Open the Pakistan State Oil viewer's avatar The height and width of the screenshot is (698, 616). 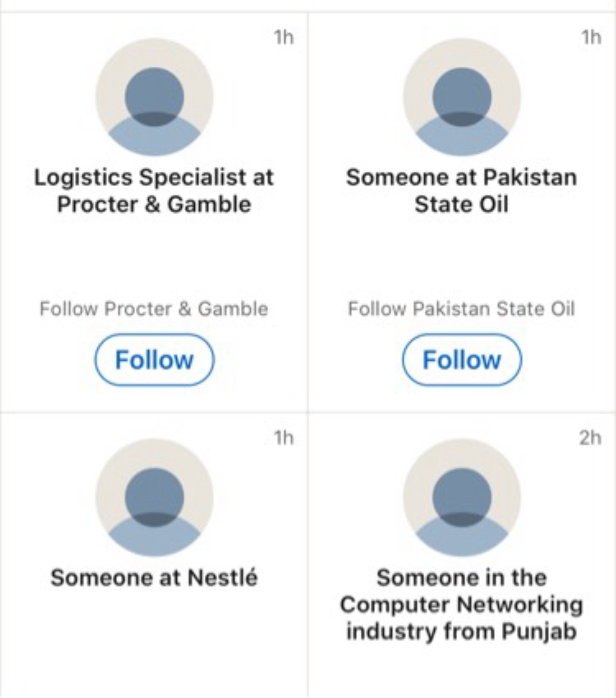(x=462, y=97)
